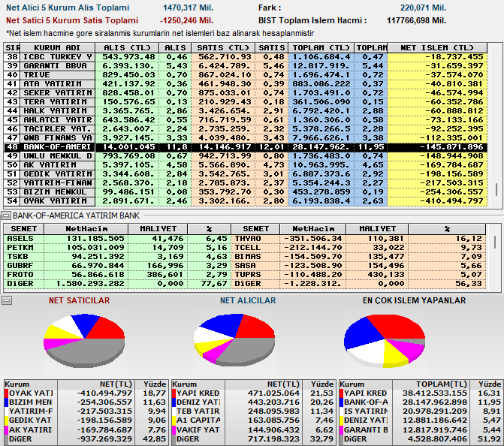This screenshot has height=446, width=504.
Task: Sort by ALIS (TL) column header
Action: [x=127, y=47]
